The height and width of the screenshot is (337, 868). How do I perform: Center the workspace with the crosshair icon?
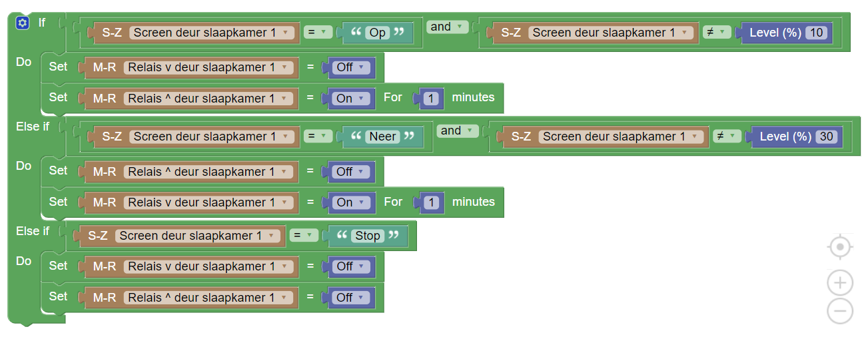point(840,248)
